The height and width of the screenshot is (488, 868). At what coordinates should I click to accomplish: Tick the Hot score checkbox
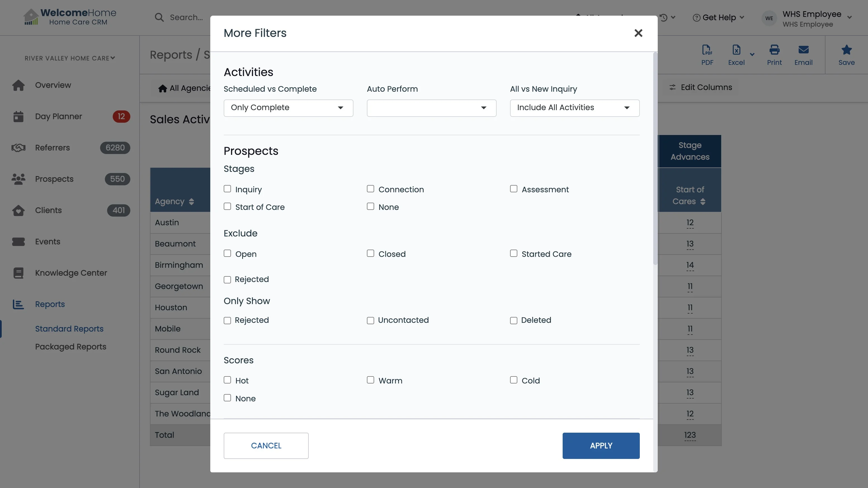pos(227,380)
